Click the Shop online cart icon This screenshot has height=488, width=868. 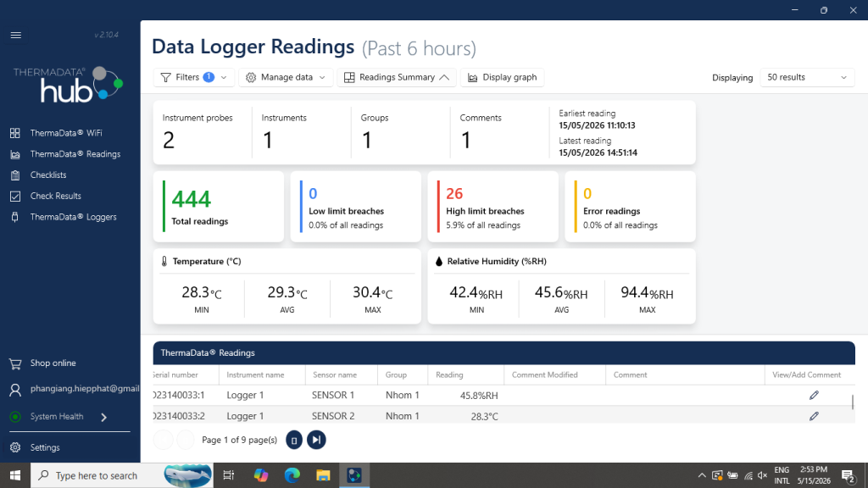[15, 363]
